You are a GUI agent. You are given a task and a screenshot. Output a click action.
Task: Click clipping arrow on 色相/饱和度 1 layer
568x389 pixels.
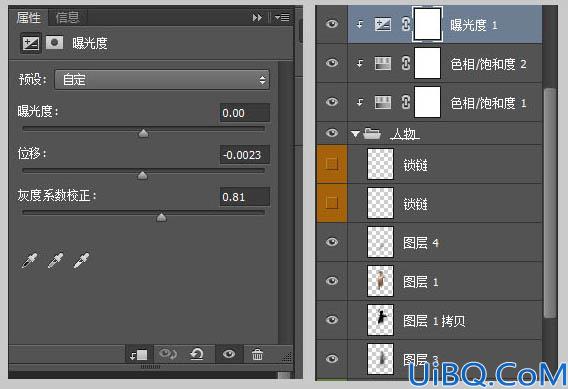(360, 103)
